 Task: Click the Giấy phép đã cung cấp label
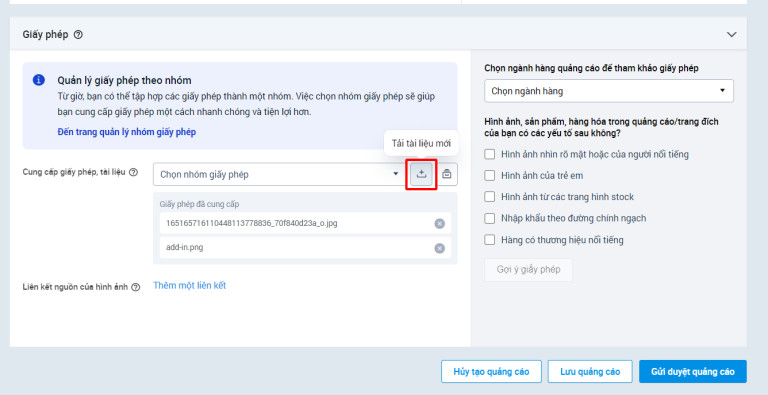tap(199, 204)
